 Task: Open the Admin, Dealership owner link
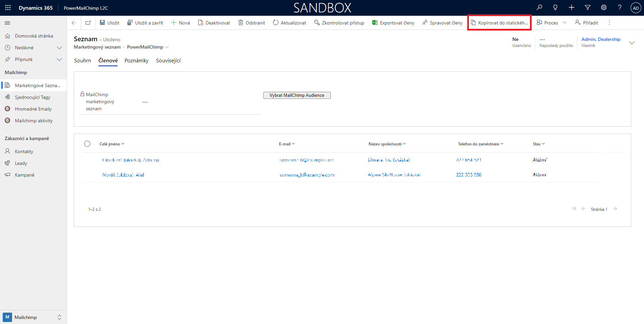coord(601,39)
